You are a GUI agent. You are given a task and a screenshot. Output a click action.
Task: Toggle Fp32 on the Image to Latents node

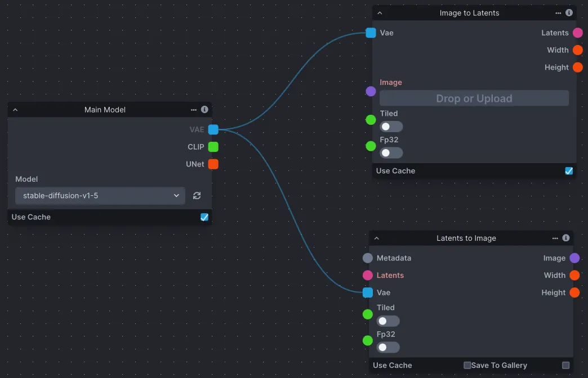[391, 152]
